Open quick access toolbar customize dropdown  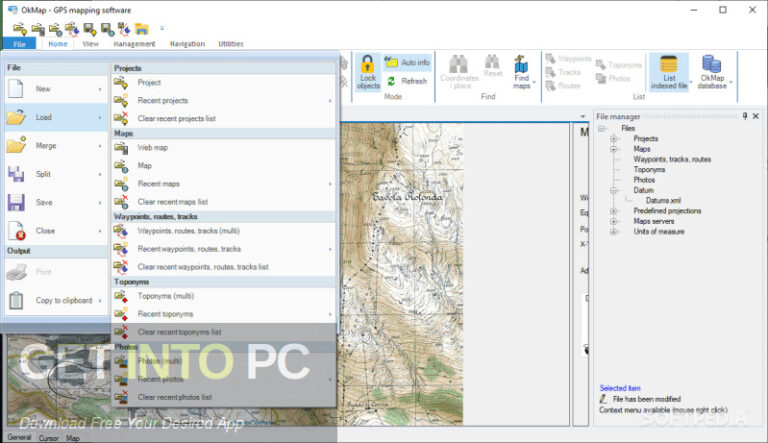(x=162, y=28)
